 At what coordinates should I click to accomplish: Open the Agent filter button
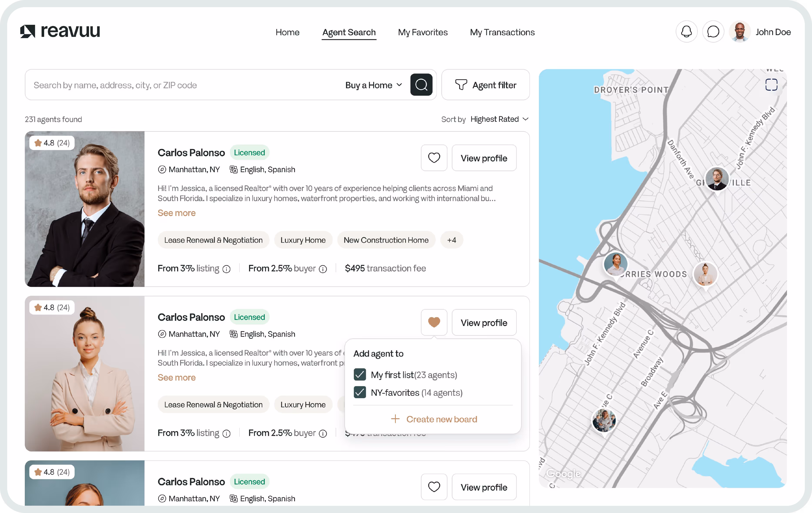486,85
